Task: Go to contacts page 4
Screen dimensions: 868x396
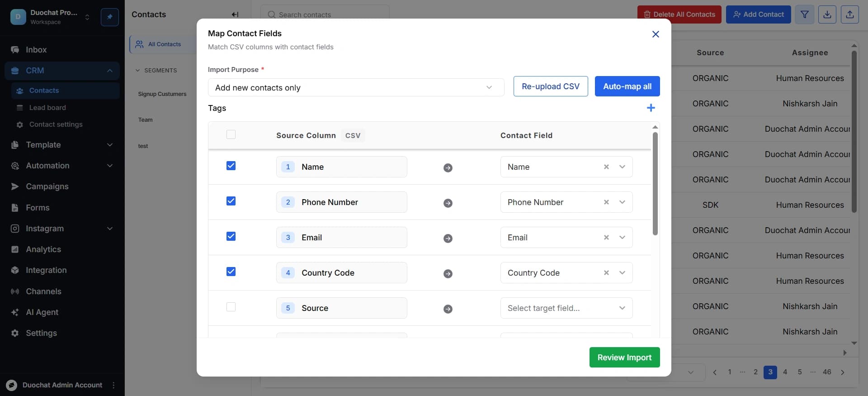Action: 785,372
